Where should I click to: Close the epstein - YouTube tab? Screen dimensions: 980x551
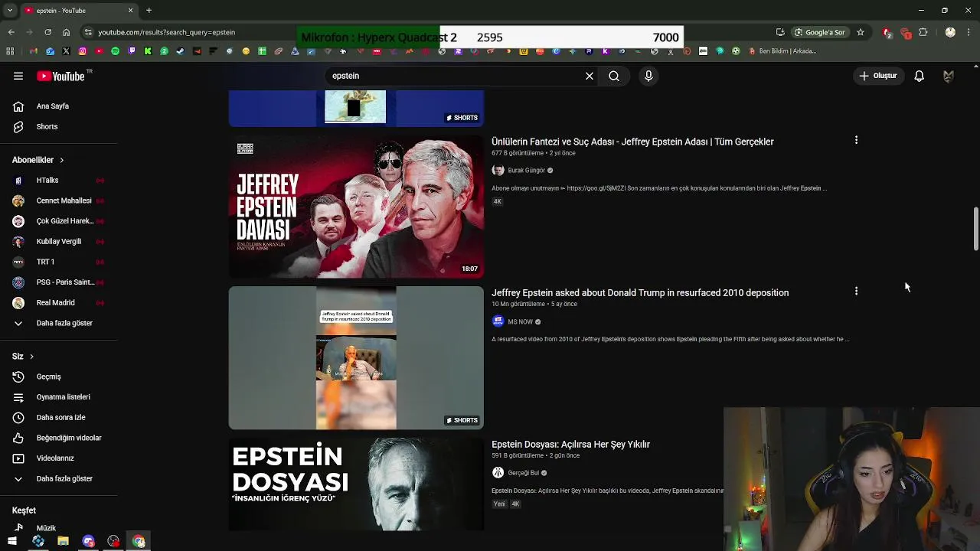coord(130,11)
